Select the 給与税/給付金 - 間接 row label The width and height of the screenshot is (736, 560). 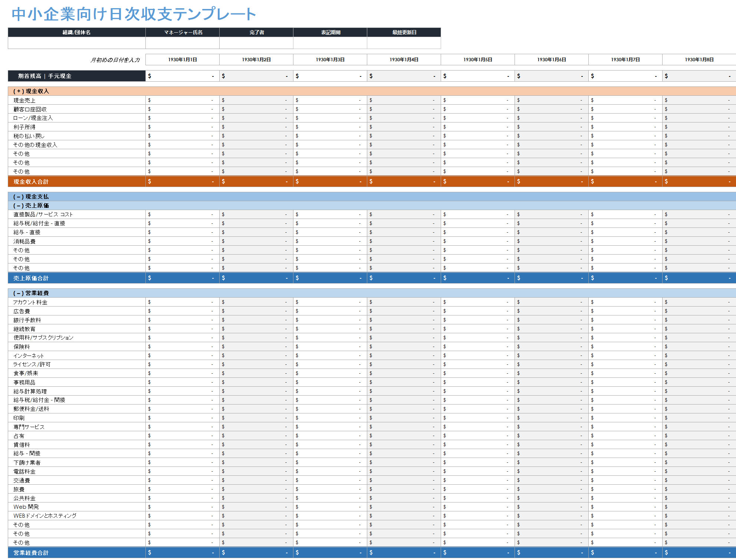click(77, 400)
